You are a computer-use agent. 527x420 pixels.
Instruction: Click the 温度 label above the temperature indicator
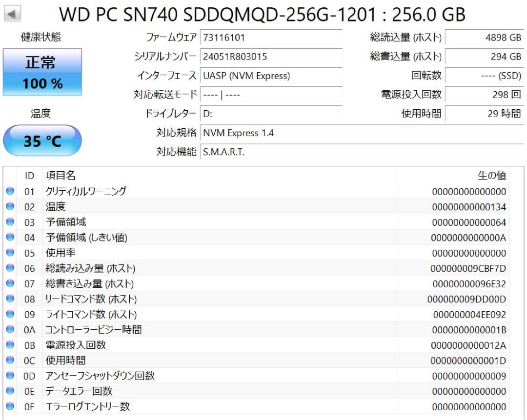pyautogui.click(x=41, y=113)
